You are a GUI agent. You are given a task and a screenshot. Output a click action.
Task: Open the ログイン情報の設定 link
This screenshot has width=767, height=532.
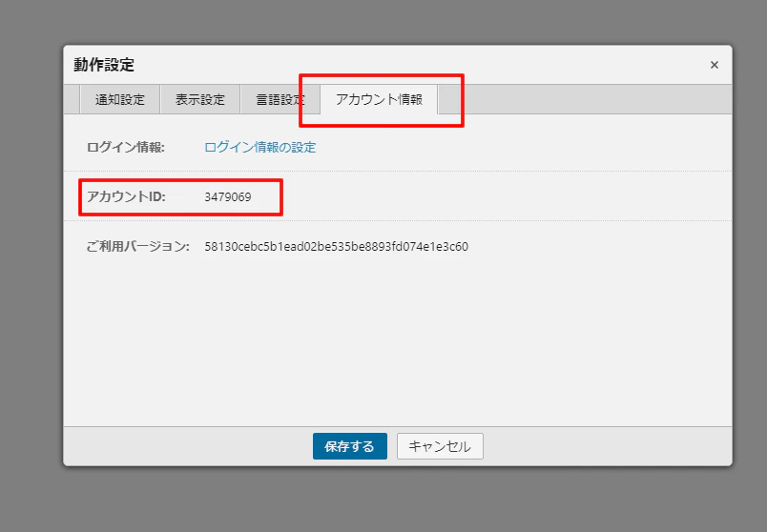(259, 147)
